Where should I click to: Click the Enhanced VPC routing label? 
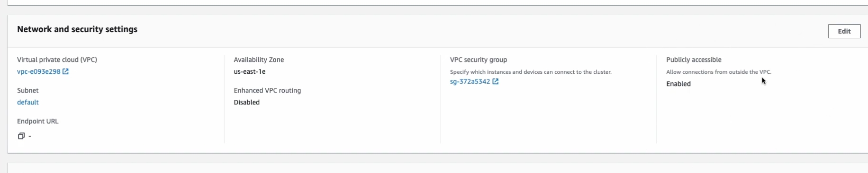pyautogui.click(x=267, y=91)
